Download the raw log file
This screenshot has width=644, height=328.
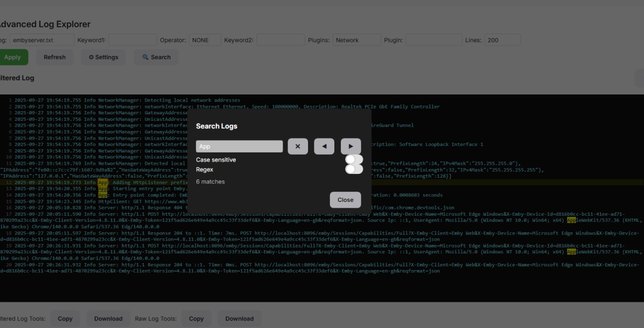tap(239, 318)
